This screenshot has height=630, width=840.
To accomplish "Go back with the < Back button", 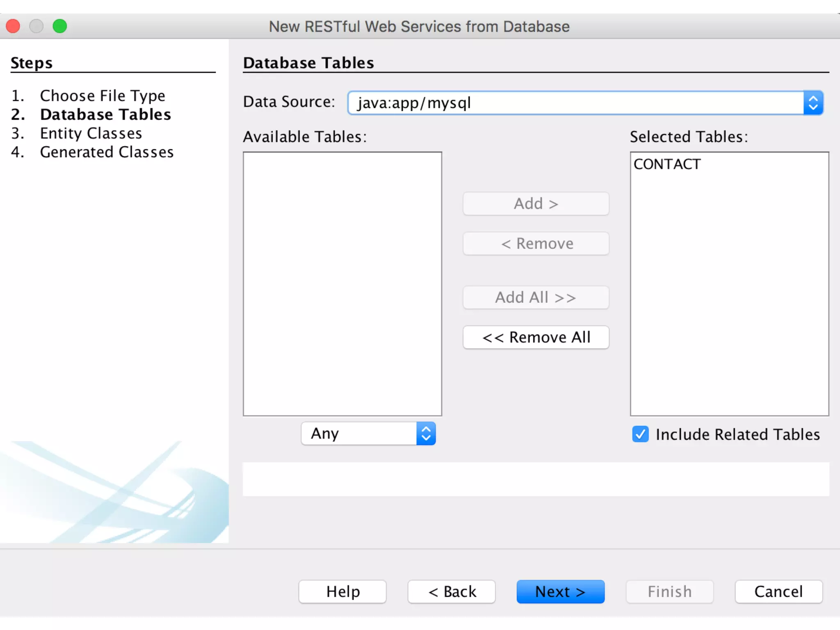I will 452,591.
